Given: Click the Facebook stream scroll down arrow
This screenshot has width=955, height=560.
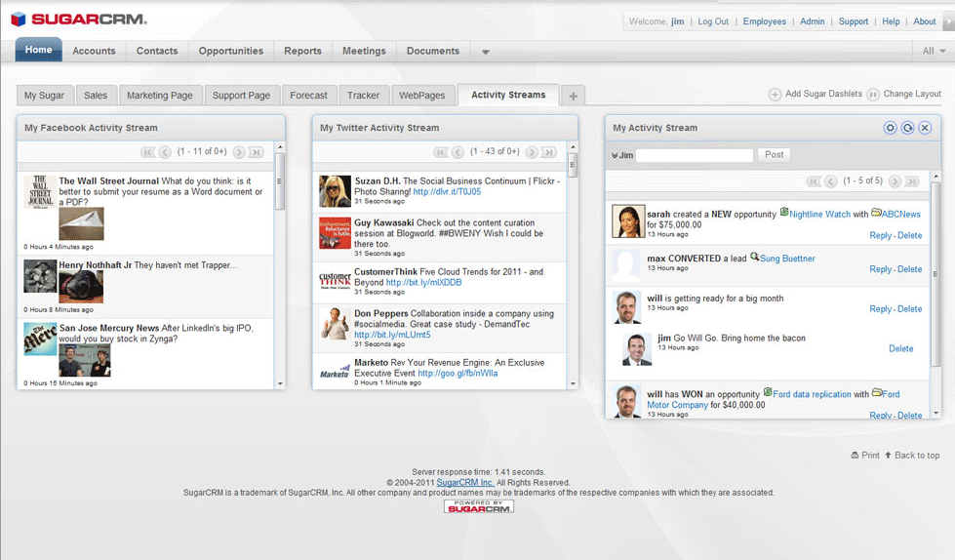Looking at the screenshot, I should (280, 383).
